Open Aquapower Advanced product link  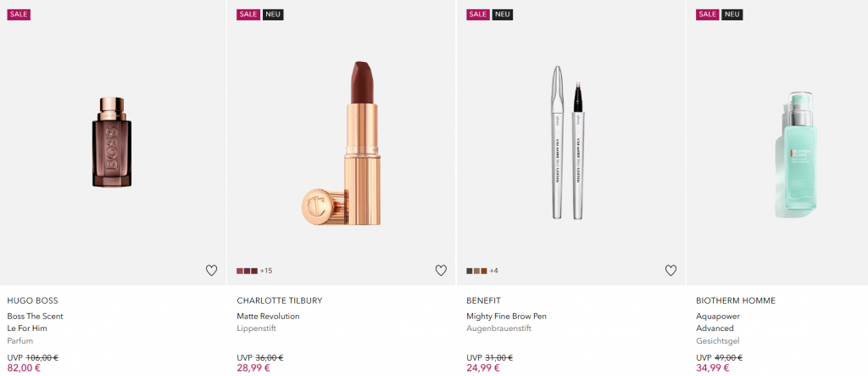pyautogui.click(x=717, y=322)
